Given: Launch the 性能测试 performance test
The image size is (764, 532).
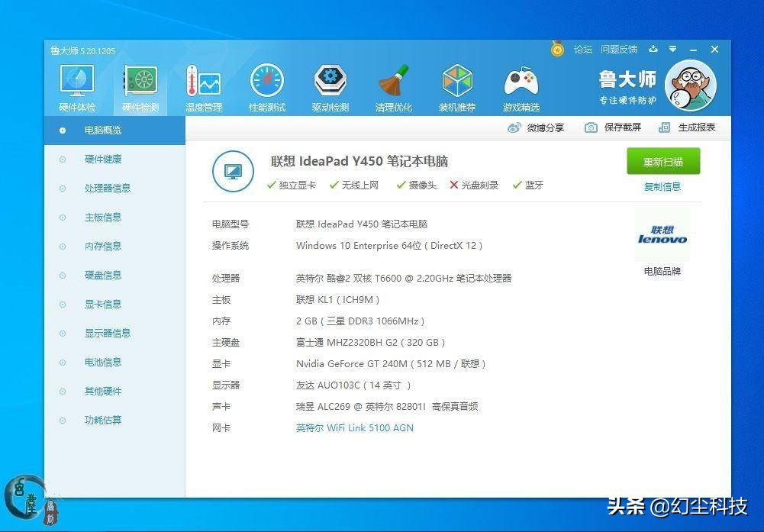Looking at the screenshot, I should tap(266, 84).
